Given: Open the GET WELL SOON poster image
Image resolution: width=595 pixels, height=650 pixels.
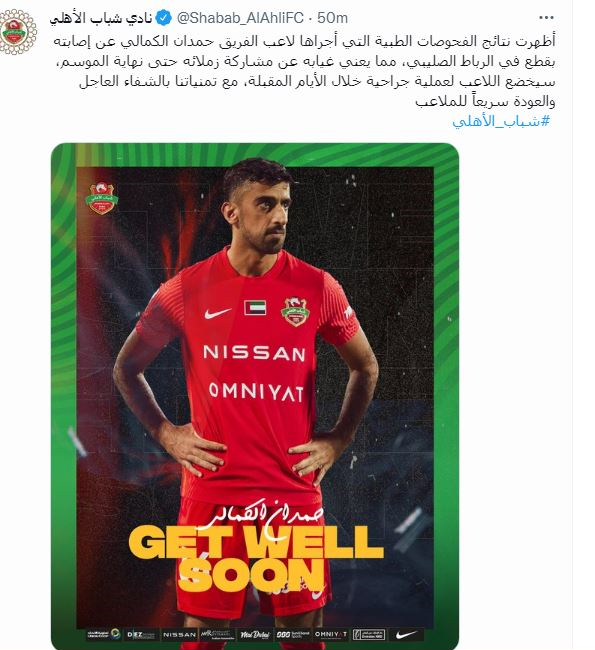Looking at the screenshot, I should [x=255, y=396].
